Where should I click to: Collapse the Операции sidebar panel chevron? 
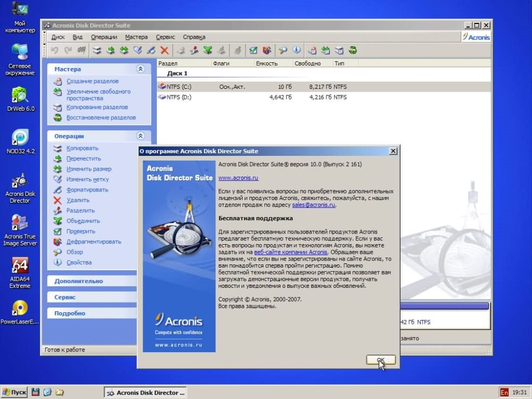(140, 136)
